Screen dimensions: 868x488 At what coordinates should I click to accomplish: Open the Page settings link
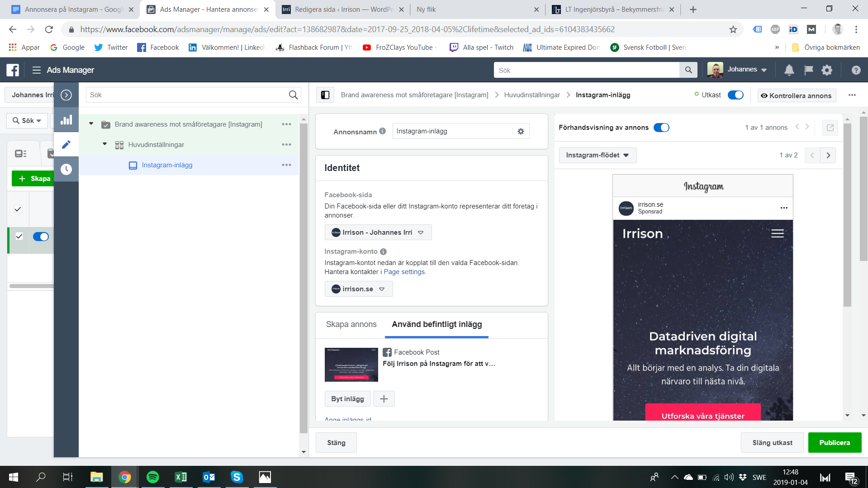[404, 272]
